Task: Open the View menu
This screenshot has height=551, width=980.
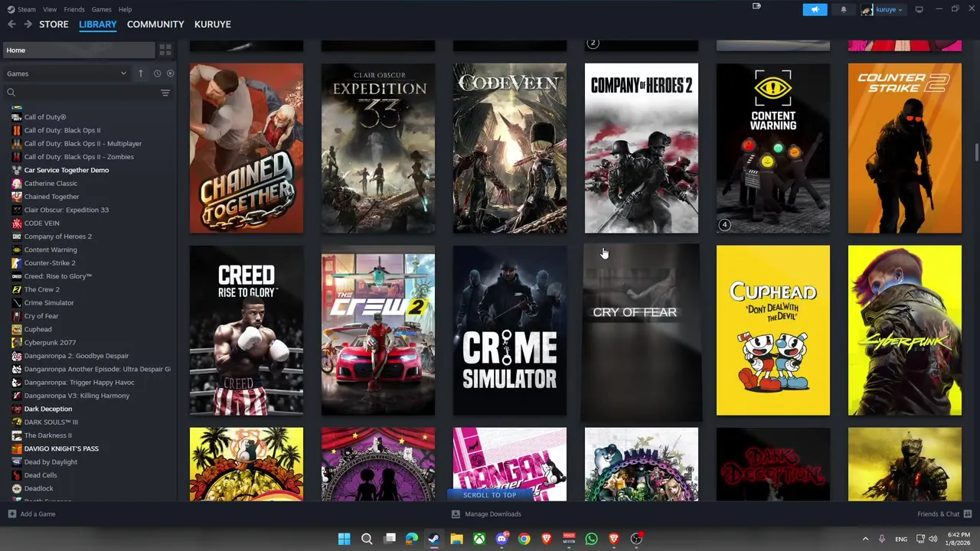Action: pyautogui.click(x=50, y=9)
